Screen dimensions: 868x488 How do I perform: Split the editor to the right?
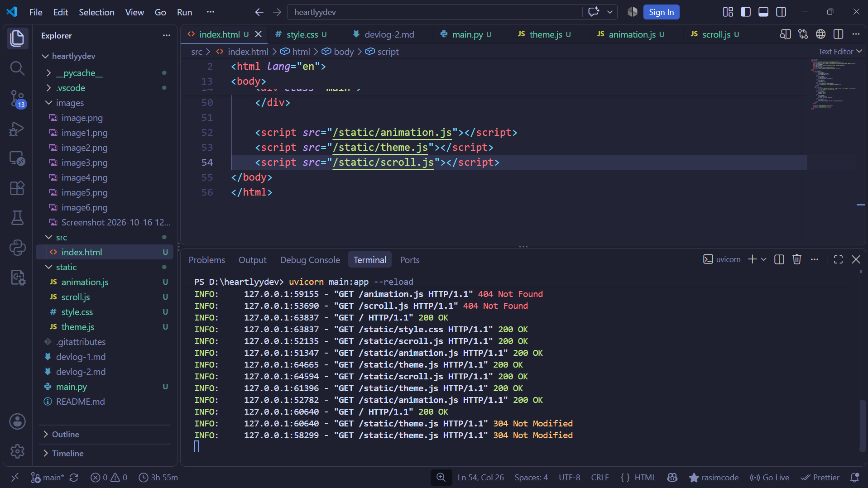click(x=838, y=34)
